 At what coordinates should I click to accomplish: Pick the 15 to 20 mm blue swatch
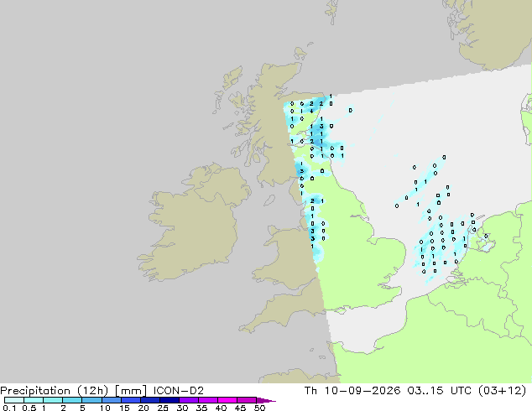pyautogui.click(x=131, y=400)
